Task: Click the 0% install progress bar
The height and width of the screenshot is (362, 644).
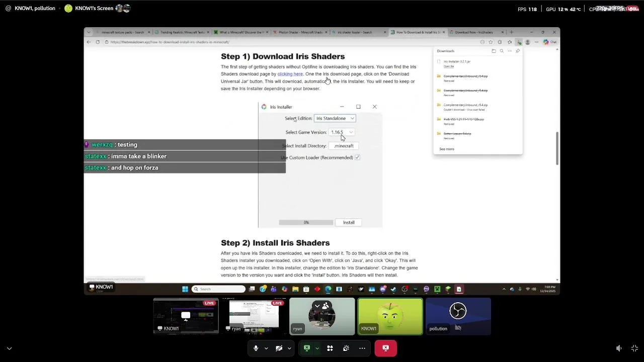Action: (x=306, y=222)
